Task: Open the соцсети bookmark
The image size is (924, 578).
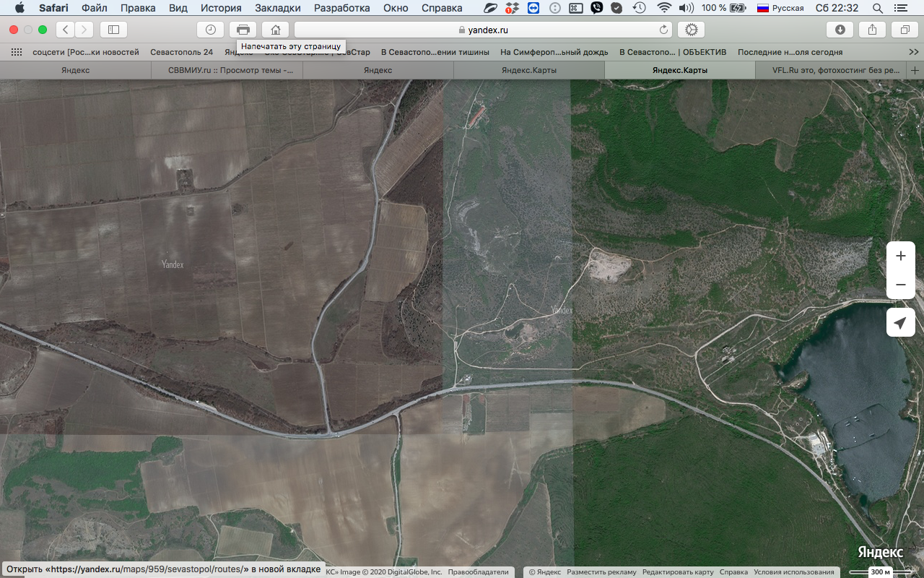Action: tap(86, 52)
